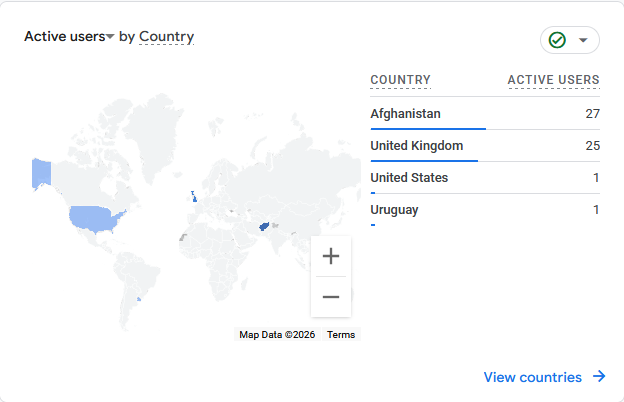
Task: Click the green checkmark data quality icon
Action: click(557, 40)
